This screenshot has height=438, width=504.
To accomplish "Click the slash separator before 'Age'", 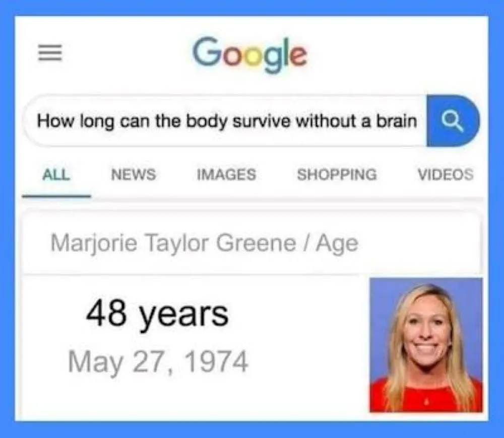I will click(x=306, y=243).
